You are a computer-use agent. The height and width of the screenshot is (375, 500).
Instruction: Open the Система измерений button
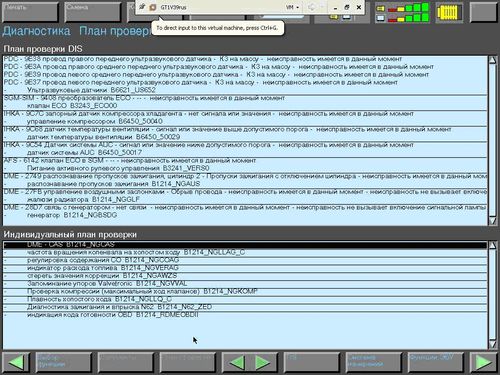point(373,362)
